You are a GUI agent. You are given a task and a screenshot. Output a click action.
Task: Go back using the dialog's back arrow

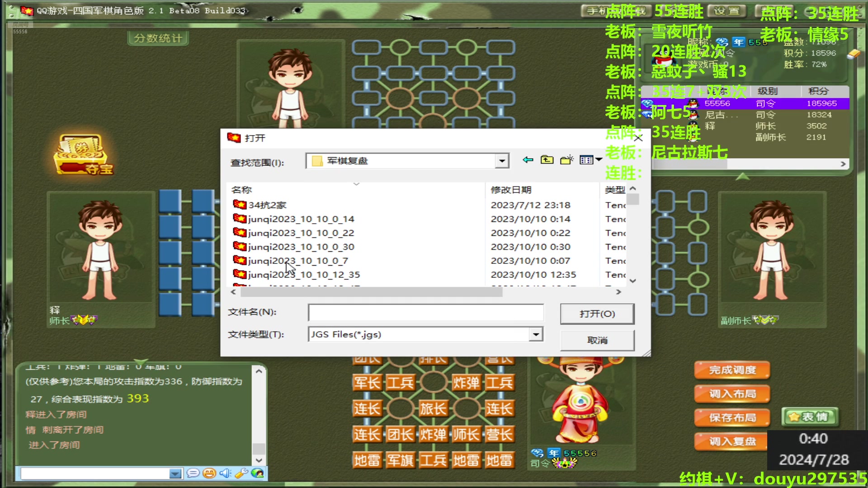(x=528, y=160)
